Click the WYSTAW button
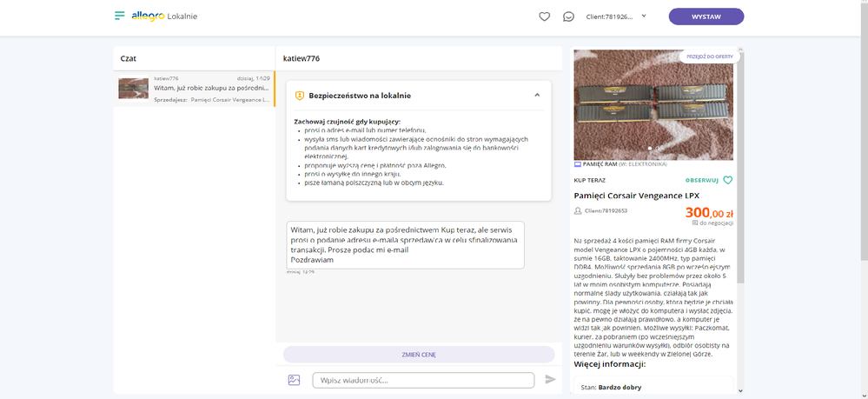This screenshot has height=399, width=868. pos(706,17)
